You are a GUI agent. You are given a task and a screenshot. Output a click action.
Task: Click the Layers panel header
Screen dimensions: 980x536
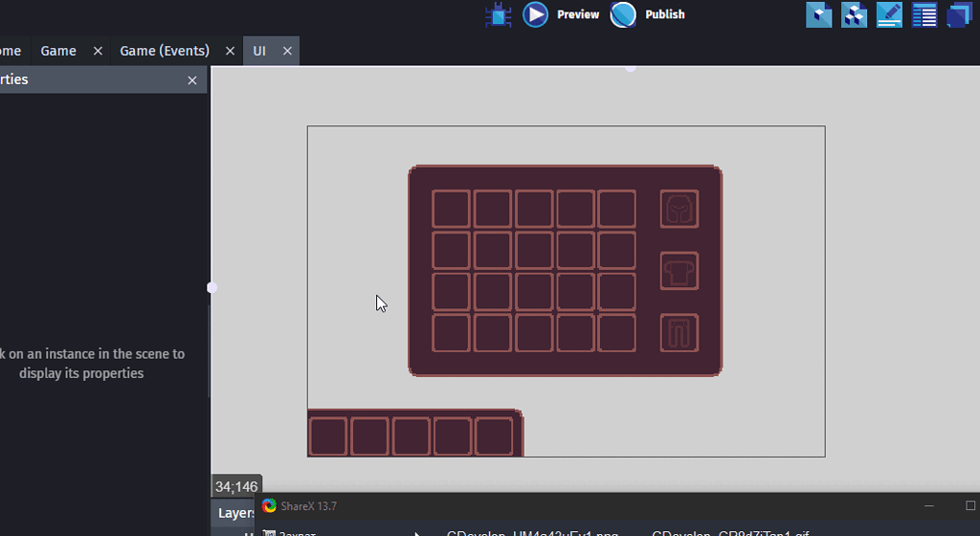click(x=234, y=513)
